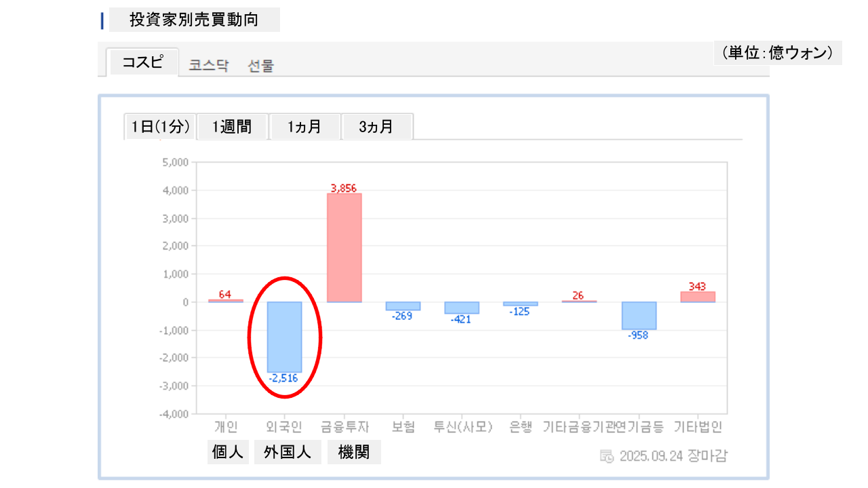The image size is (868, 488).
Task: Click the blue -421 투신(사모) bar
Action: point(462,308)
